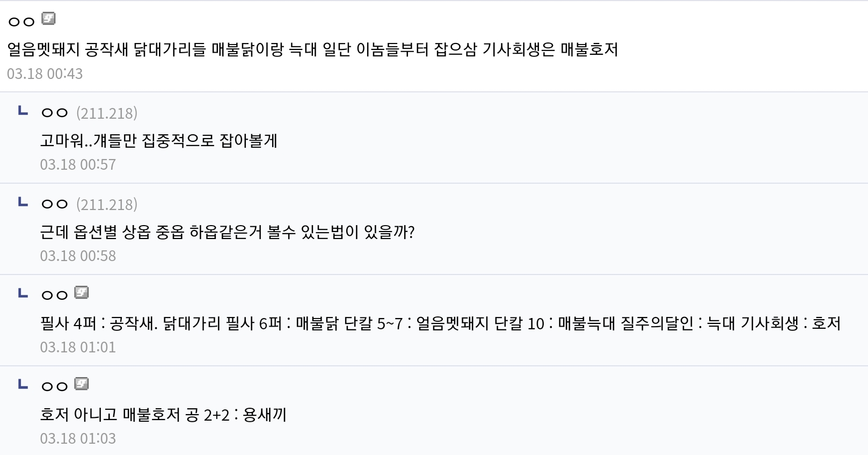This screenshot has width=868, height=455.
Task: Click the reply arrow on the 01:01 reply
Action: coord(23,293)
